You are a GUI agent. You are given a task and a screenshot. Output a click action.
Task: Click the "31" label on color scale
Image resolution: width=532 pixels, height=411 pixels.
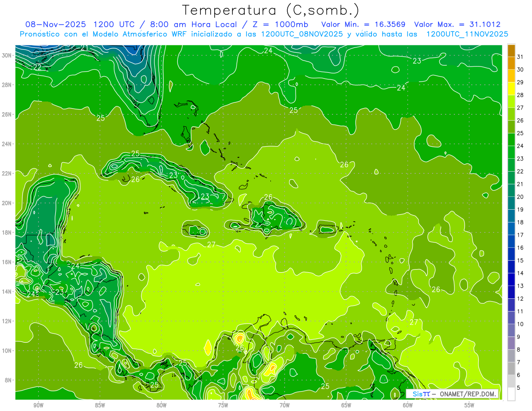coord(520,57)
